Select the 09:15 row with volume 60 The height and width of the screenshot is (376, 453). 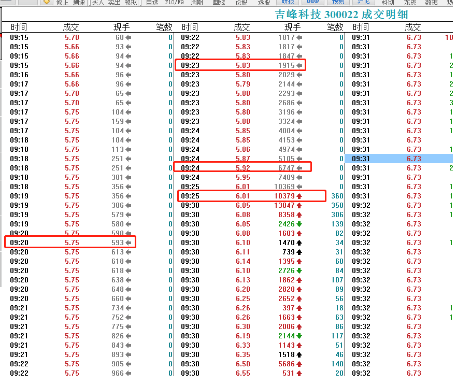click(x=87, y=37)
